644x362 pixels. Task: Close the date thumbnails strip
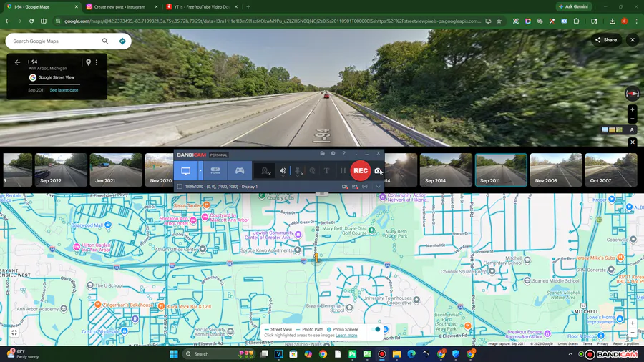[633, 142]
